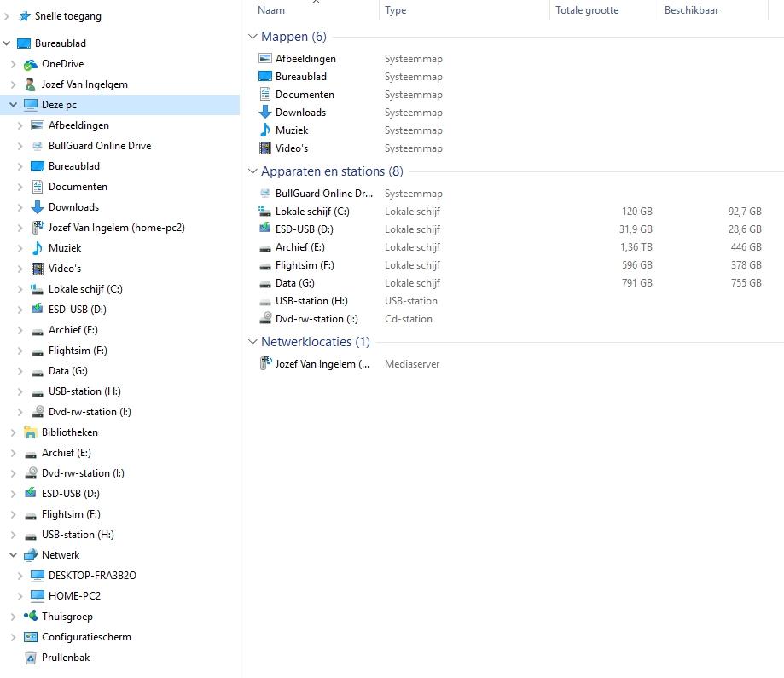Expand OneDrive tree node
784x678 pixels.
pos(14,64)
